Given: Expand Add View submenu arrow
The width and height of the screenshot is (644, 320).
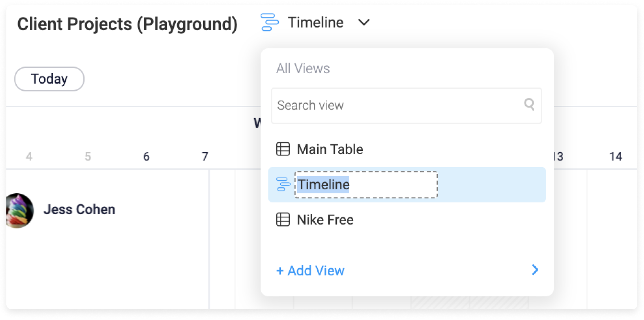Looking at the screenshot, I should [x=535, y=270].
